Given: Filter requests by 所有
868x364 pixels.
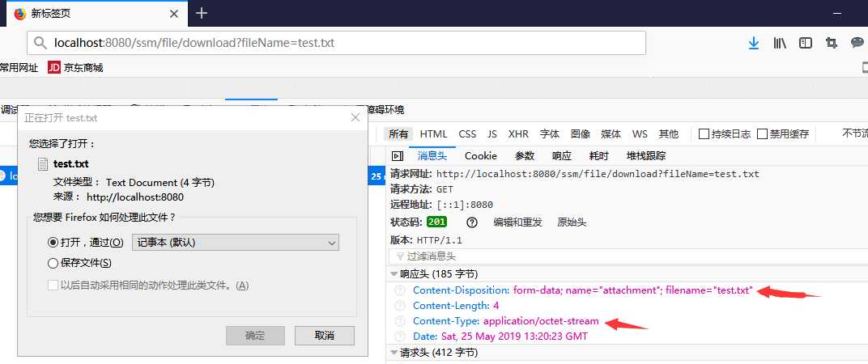Looking at the screenshot, I should (x=398, y=134).
